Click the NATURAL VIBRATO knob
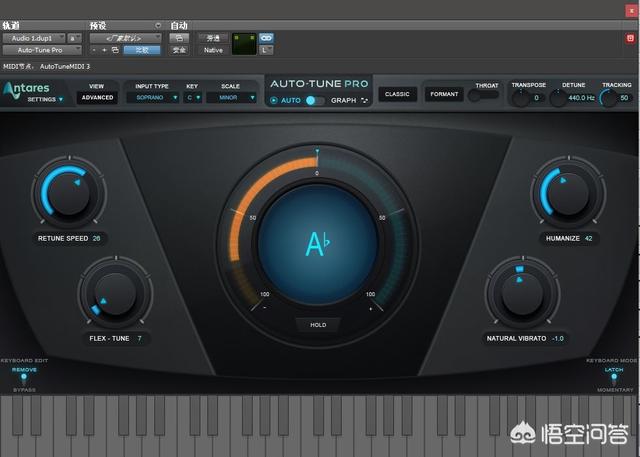640x457 pixels. 522,294
